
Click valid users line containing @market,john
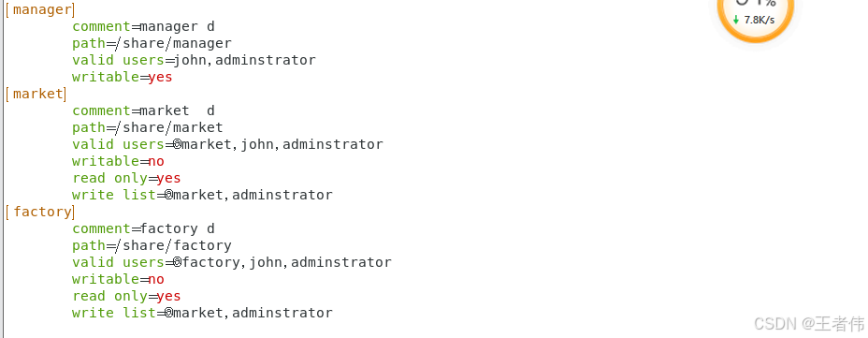[x=227, y=144]
